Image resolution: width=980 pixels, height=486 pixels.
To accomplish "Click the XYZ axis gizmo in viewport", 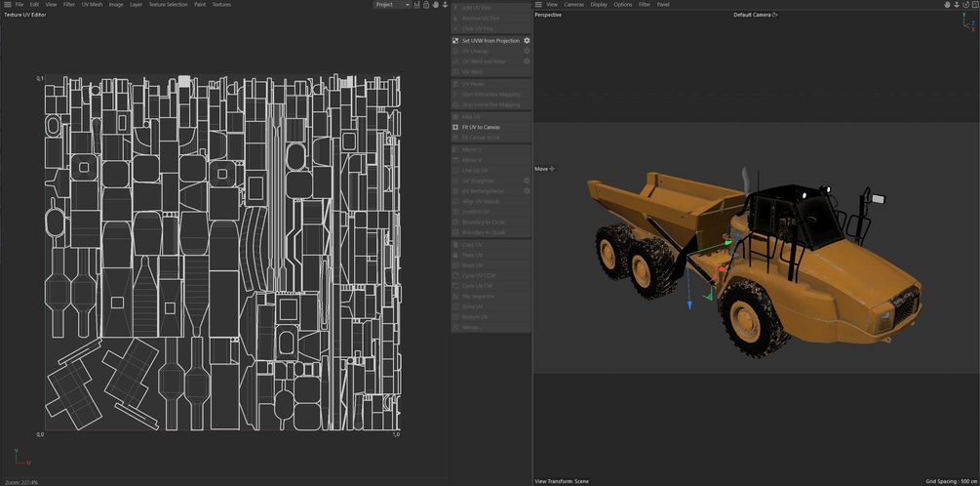I will (x=963, y=26).
